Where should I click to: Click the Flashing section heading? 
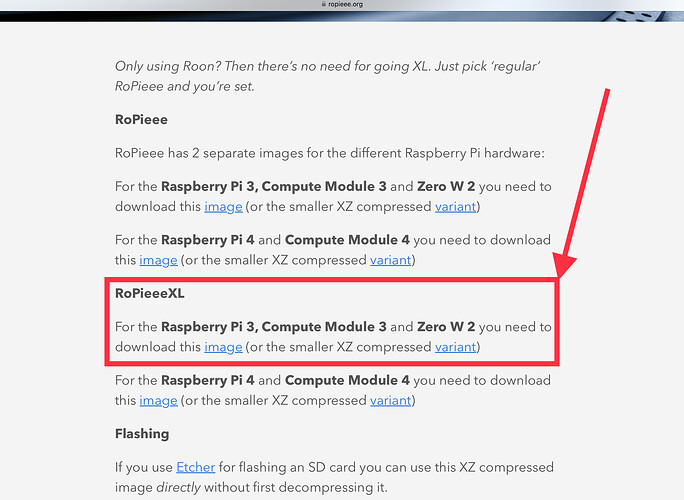coord(142,434)
